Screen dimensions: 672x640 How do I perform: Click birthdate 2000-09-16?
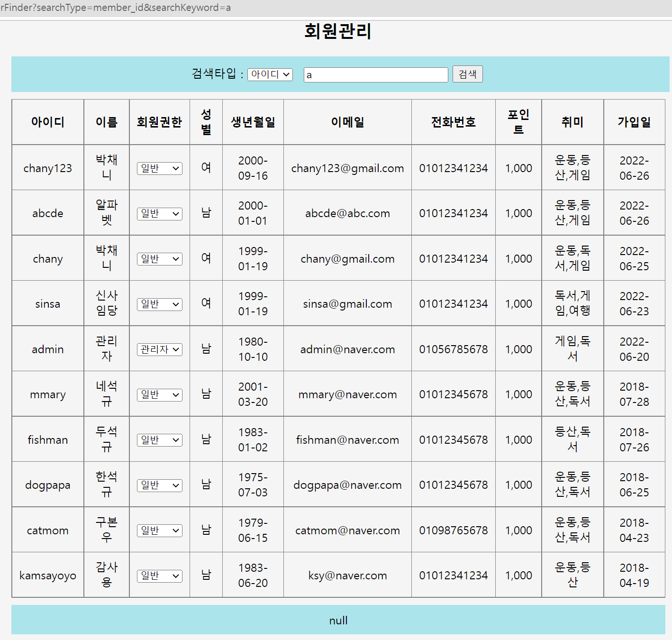point(253,168)
